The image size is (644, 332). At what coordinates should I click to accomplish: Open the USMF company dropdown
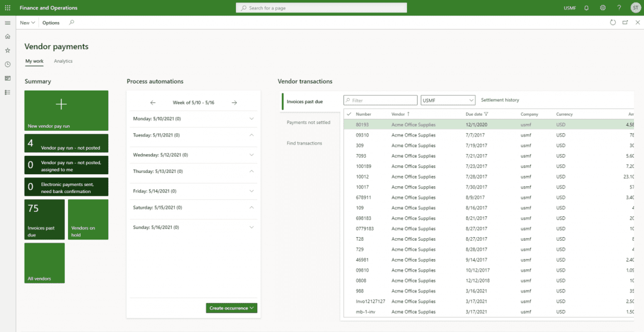point(448,100)
